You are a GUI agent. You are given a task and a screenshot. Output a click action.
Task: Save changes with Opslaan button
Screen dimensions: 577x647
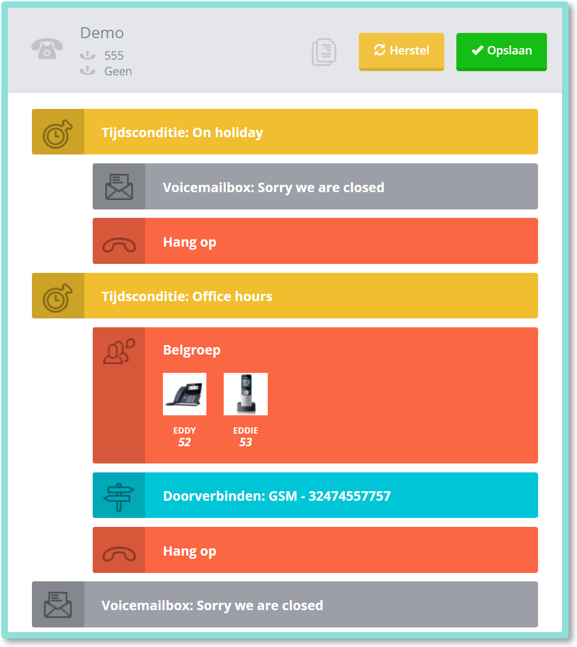pyautogui.click(x=501, y=52)
